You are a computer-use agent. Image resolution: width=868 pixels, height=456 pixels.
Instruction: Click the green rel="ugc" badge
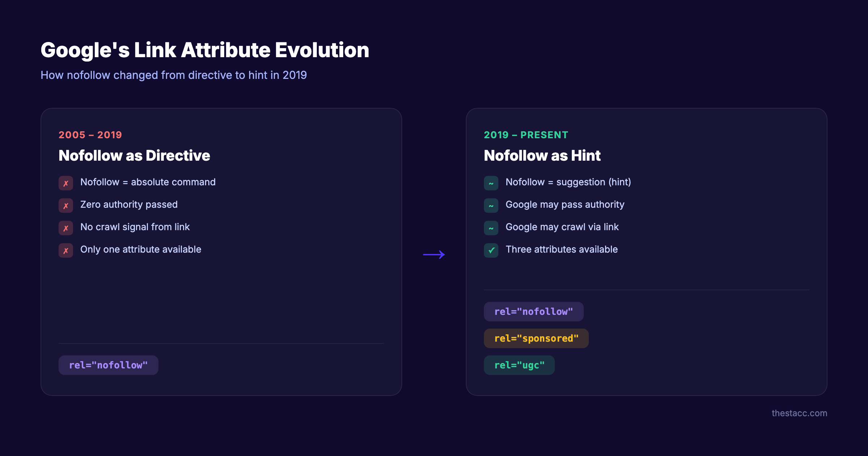pyautogui.click(x=519, y=365)
